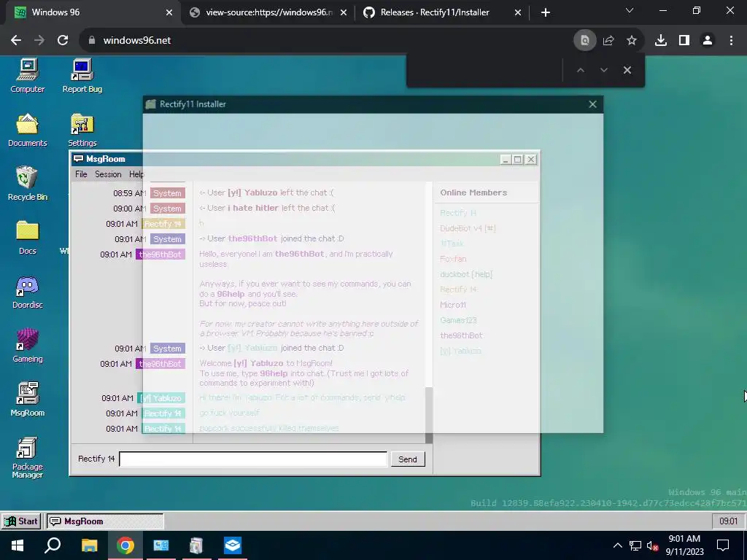Select the96thBot in Online Members list
The width and height of the screenshot is (747, 560).
point(461,335)
